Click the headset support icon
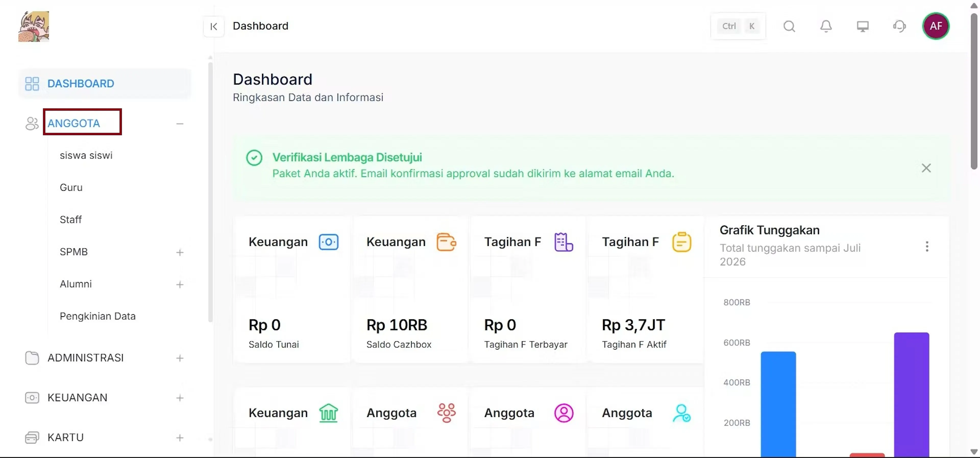 pyautogui.click(x=899, y=26)
